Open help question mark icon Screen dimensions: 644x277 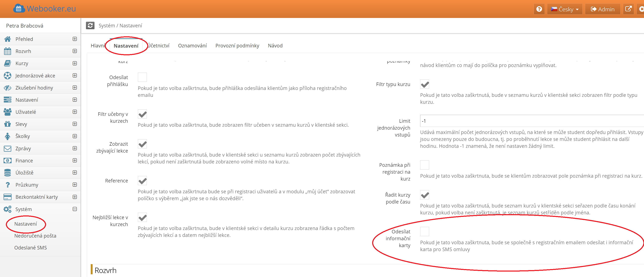coord(539,9)
